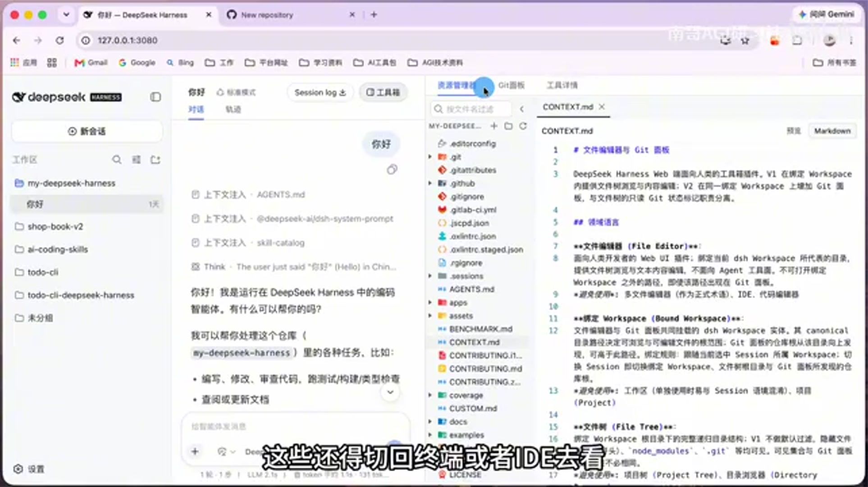Close the CONTEXT.md editor tab

click(x=602, y=107)
